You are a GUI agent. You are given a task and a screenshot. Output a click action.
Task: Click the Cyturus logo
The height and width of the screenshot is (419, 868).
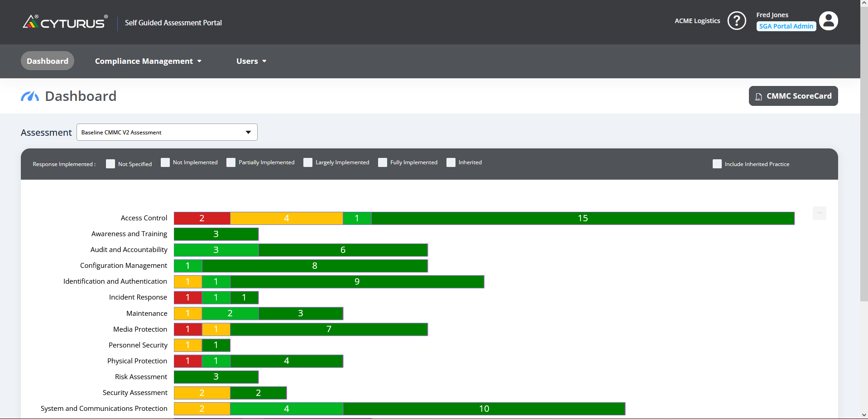(65, 21)
